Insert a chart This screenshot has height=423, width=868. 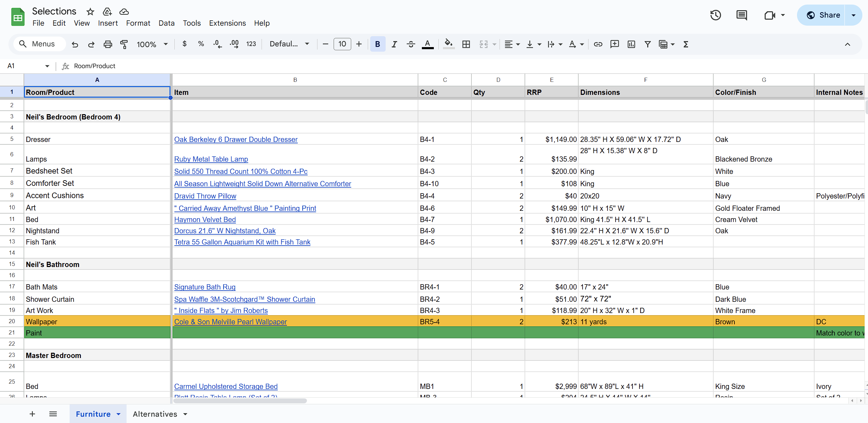(631, 44)
